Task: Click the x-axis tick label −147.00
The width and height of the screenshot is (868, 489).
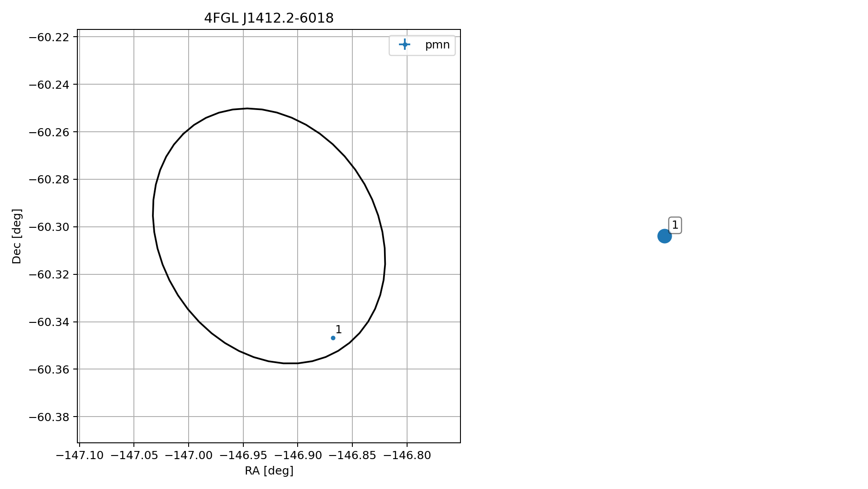Action: pos(189,455)
